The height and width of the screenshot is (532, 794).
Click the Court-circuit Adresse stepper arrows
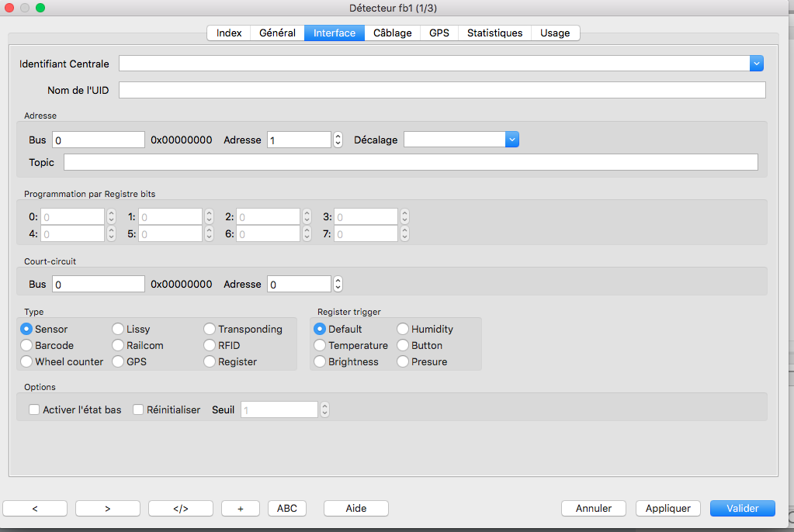(x=338, y=285)
